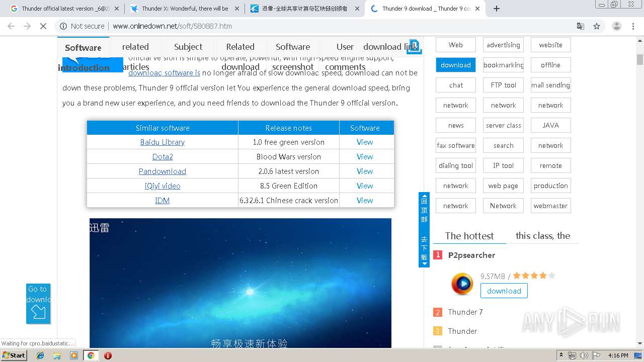The width and height of the screenshot is (644, 362).
Task: Click the red antivirus icon in taskbar
Action: tap(108, 355)
